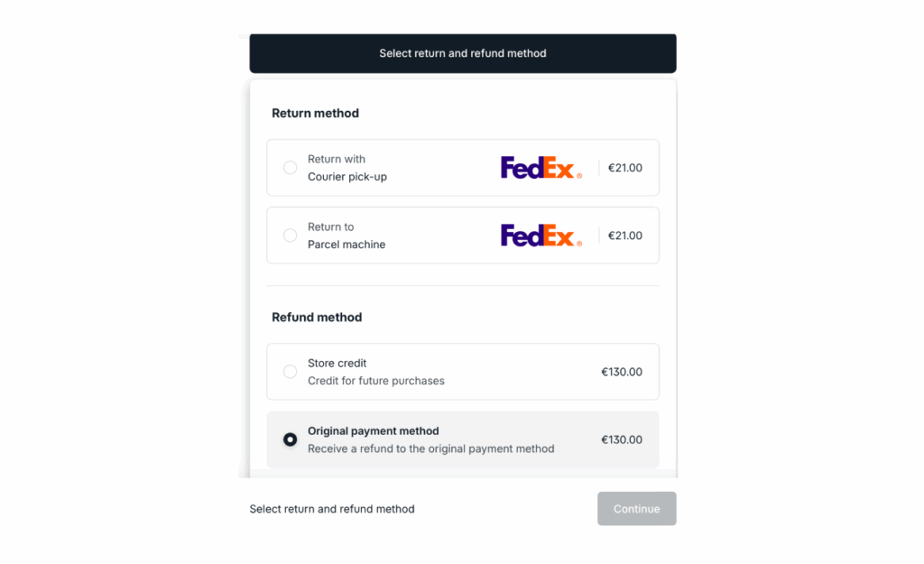Click the Original payment method radio button

290,439
